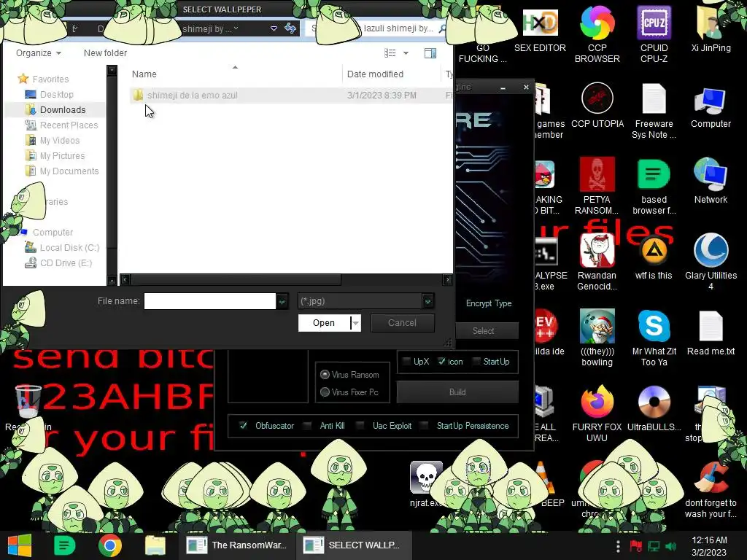Expand the Organize dropdown menu
Image resolution: width=747 pixels, height=560 pixels.
39,52
